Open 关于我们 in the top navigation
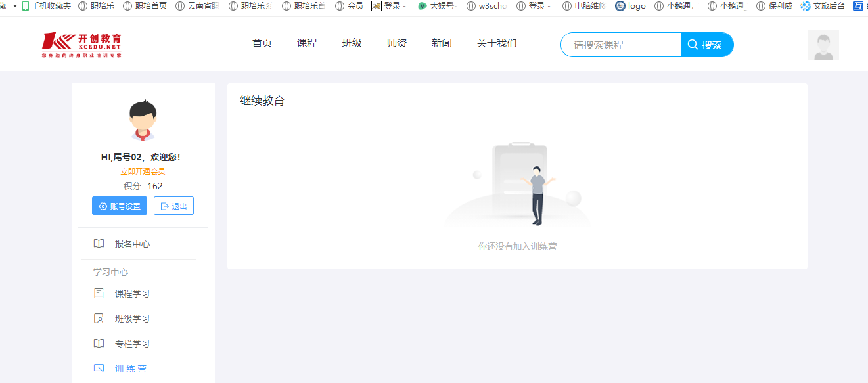Screen dimensions: 868x383 point(497,43)
